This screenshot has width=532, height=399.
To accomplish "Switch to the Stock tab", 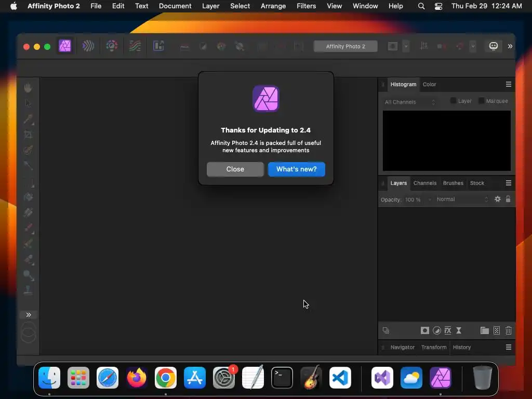I will pos(477,183).
